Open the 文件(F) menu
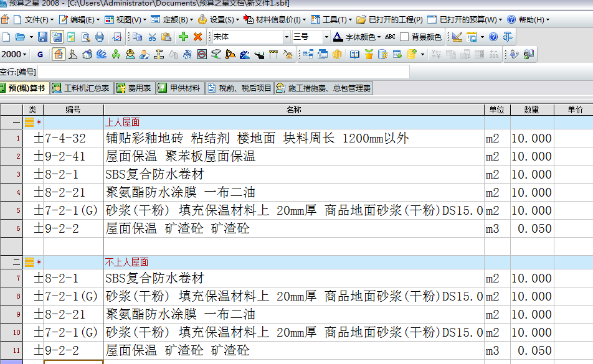This screenshot has width=593, height=364. [x=34, y=20]
